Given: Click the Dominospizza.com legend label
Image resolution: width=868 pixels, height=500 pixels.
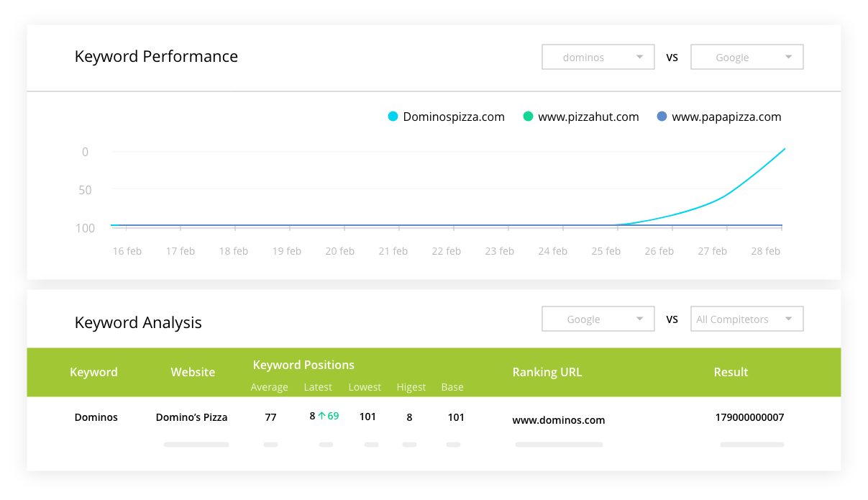Looking at the screenshot, I should [454, 117].
